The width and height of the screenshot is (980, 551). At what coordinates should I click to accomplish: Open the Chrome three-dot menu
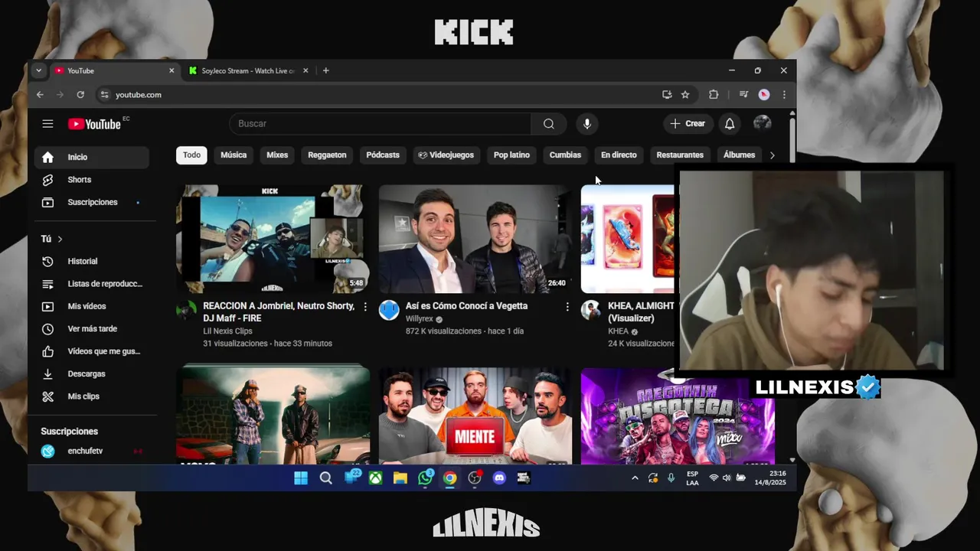pos(784,95)
